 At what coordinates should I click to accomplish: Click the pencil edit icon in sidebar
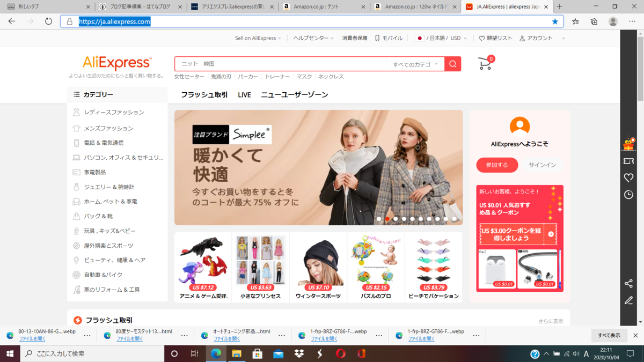(x=628, y=300)
